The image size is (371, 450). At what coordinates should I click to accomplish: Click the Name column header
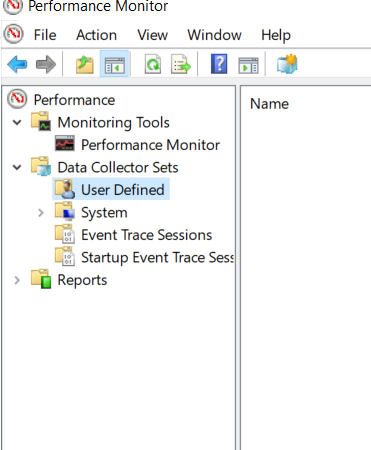click(269, 104)
